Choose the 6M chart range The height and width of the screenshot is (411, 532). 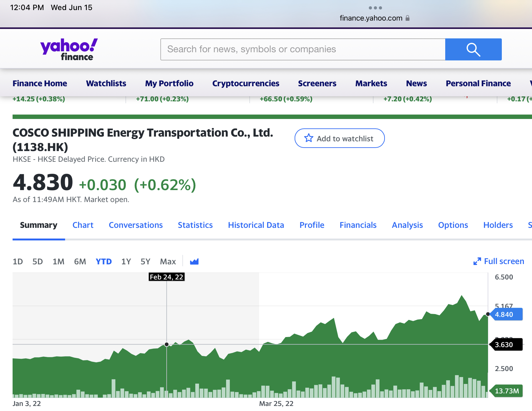pyautogui.click(x=80, y=262)
